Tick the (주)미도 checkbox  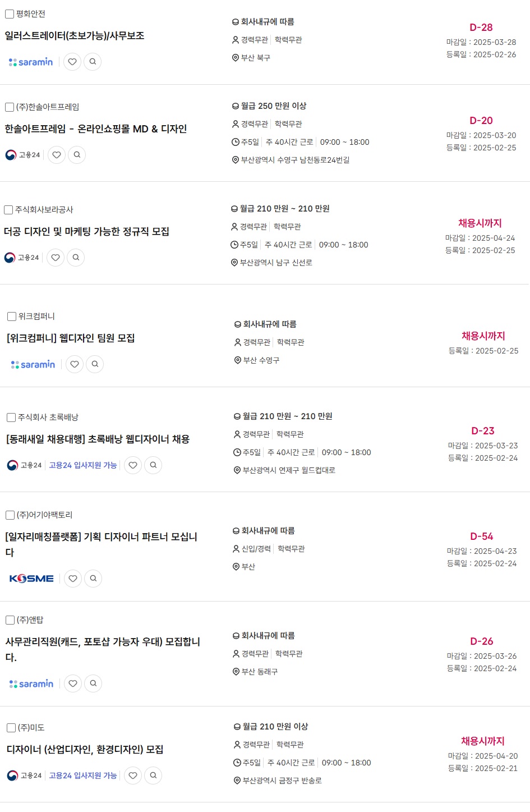[x=11, y=728]
